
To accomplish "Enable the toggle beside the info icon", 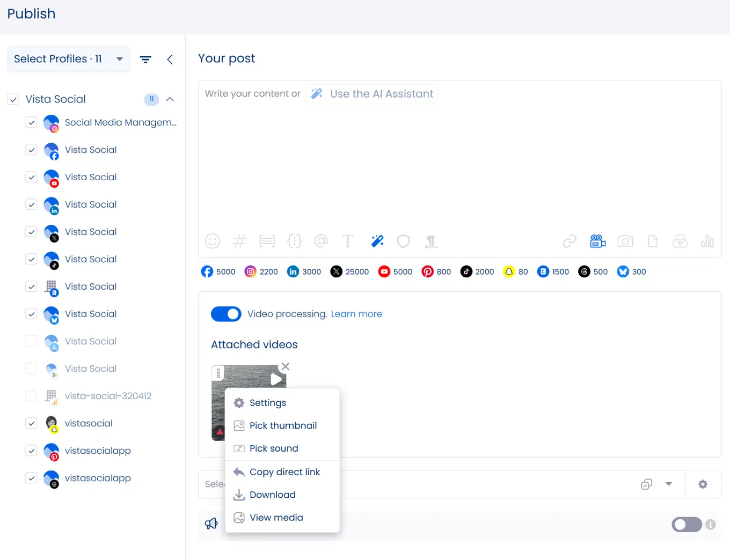I will coord(687,524).
